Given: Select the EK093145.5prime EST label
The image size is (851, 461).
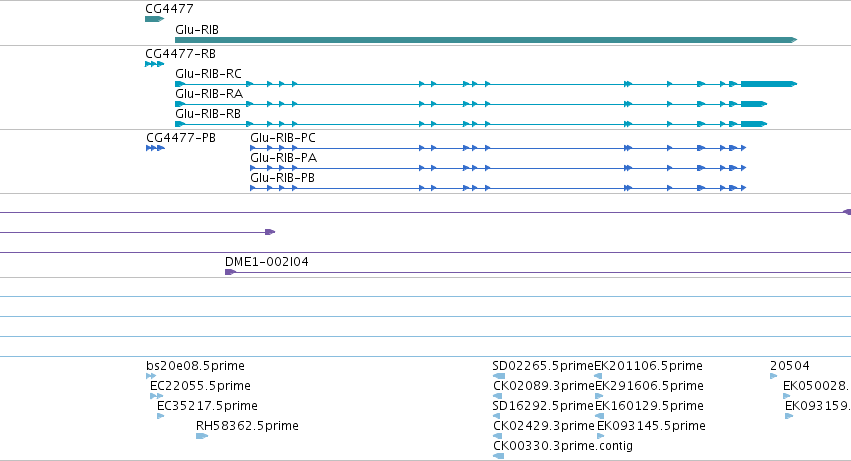Looking at the screenshot, I should pyautogui.click(x=651, y=426).
